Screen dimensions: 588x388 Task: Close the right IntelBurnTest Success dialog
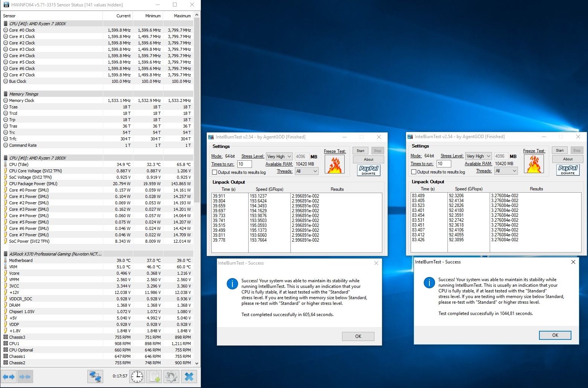click(573, 262)
